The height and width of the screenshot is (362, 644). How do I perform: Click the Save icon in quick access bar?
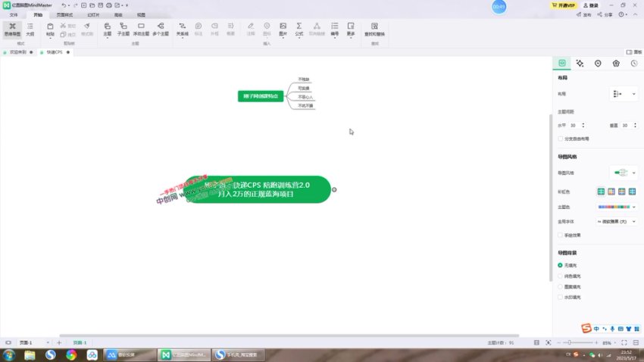[x=100, y=5]
